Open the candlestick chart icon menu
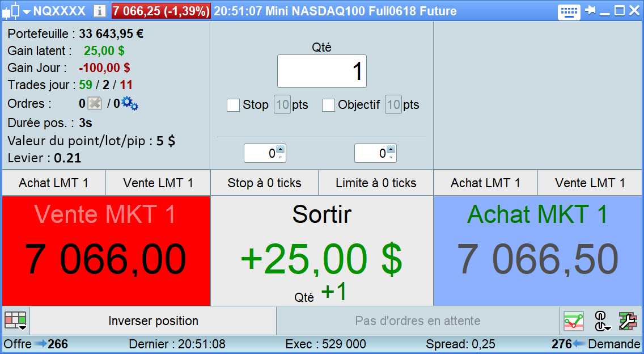 click(x=11, y=11)
